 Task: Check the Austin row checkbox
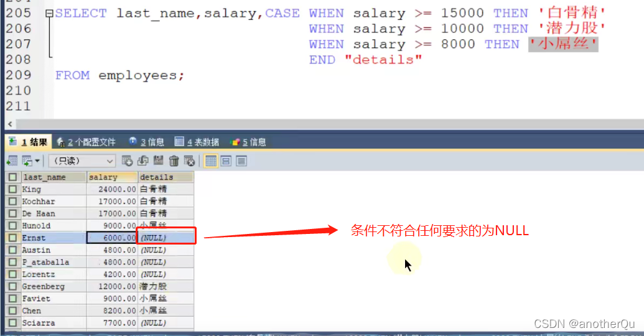coord(12,250)
